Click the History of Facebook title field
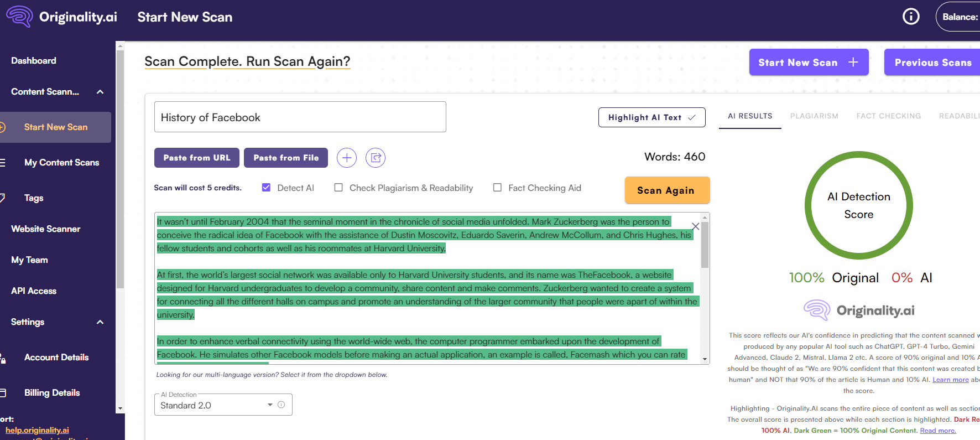Screen dimensions: 980x440 300,117
